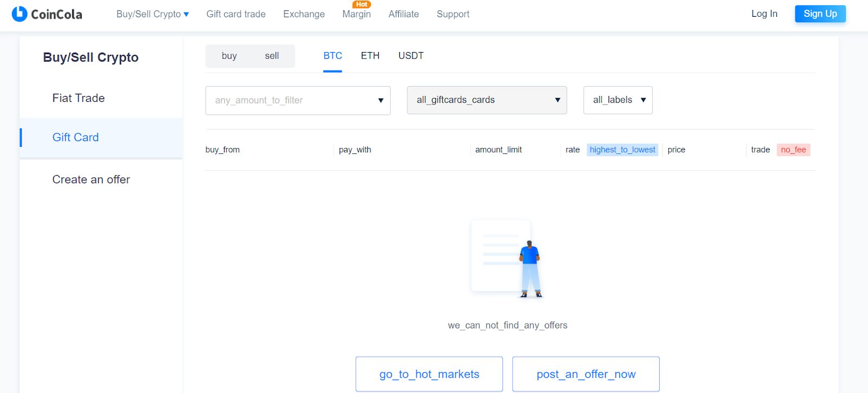Toggle the no_fee trade filter
Screen dimensions: 868x393
click(x=794, y=150)
